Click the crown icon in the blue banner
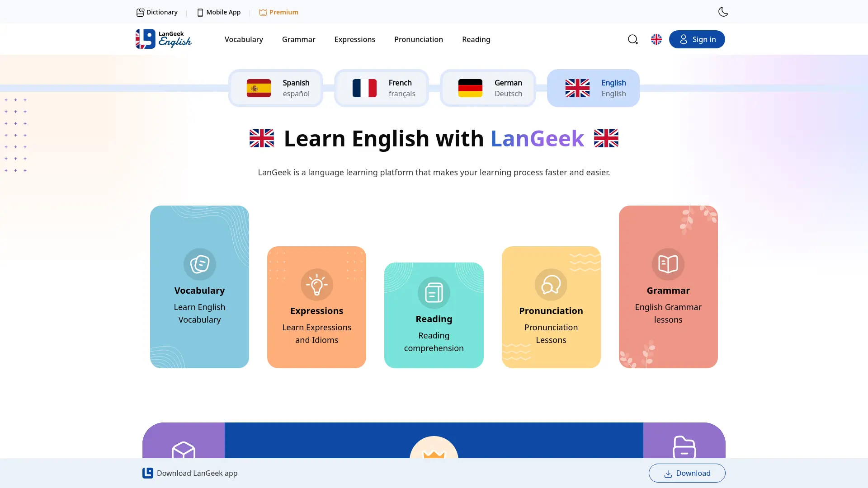This screenshot has width=868, height=488. pyautogui.click(x=434, y=454)
